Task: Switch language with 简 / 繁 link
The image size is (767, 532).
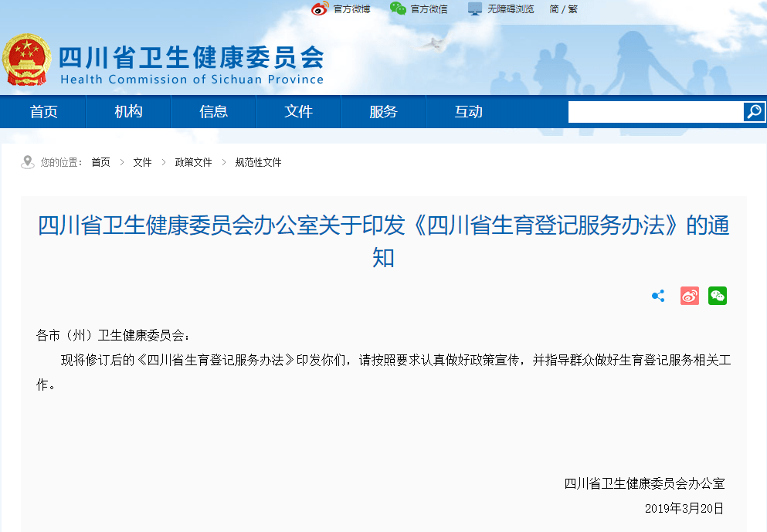Action: point(564,9)
